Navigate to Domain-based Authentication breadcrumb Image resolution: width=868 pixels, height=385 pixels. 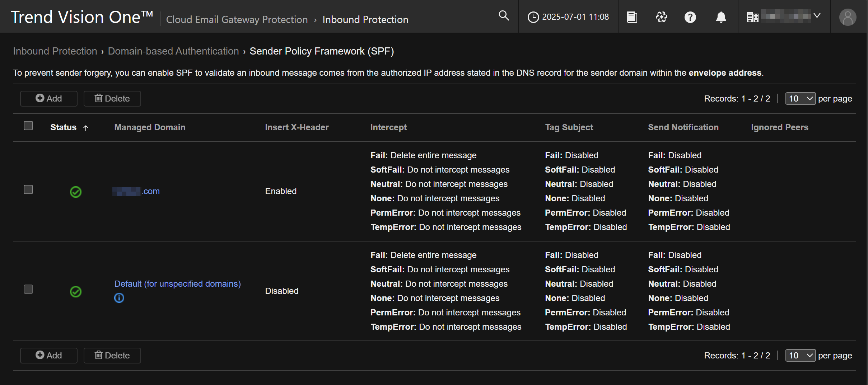(173, 51)
